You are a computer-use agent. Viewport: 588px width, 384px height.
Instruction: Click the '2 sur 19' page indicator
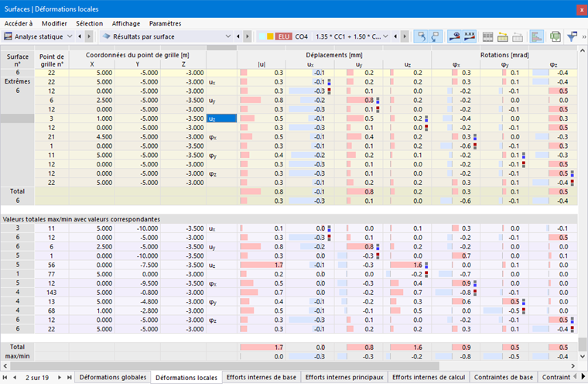click(x=37, y=378)
